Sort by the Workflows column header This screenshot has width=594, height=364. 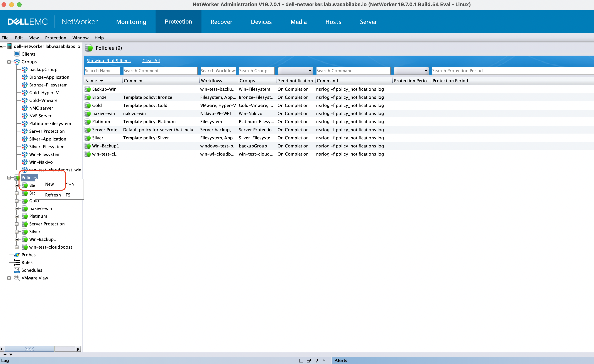click(x=219, y=81)
